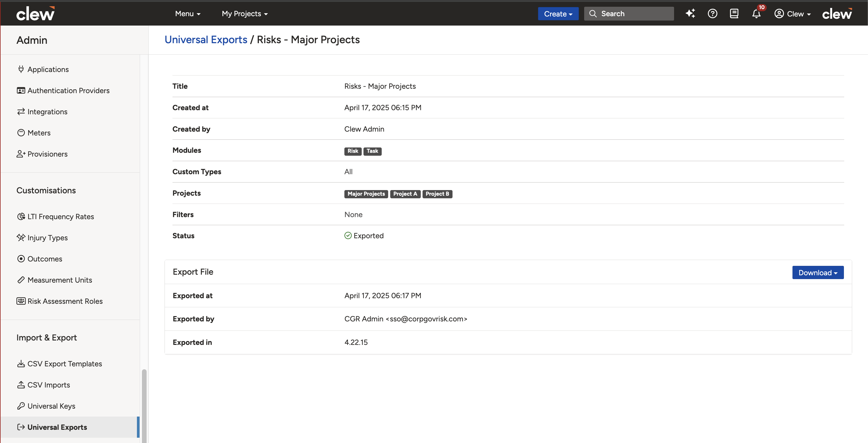Click the Applications plug icon
This screenshot has height=443, width=868.
(x=21, y=69)
